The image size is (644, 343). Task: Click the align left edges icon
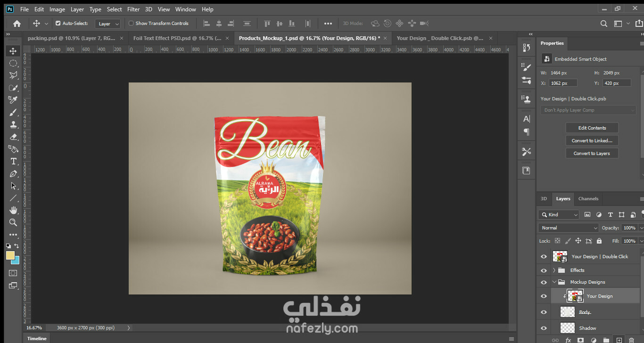tap(206, 24)
